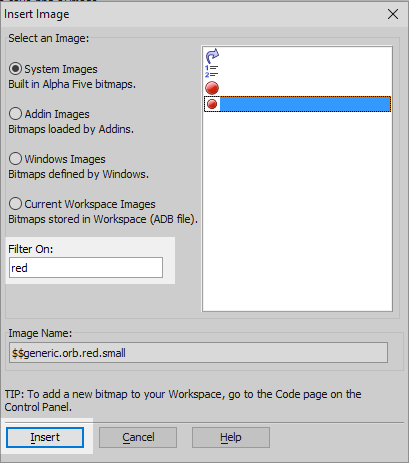Click the small red orb in the highlighted row

pyautogui.click(x=212, y=104)
